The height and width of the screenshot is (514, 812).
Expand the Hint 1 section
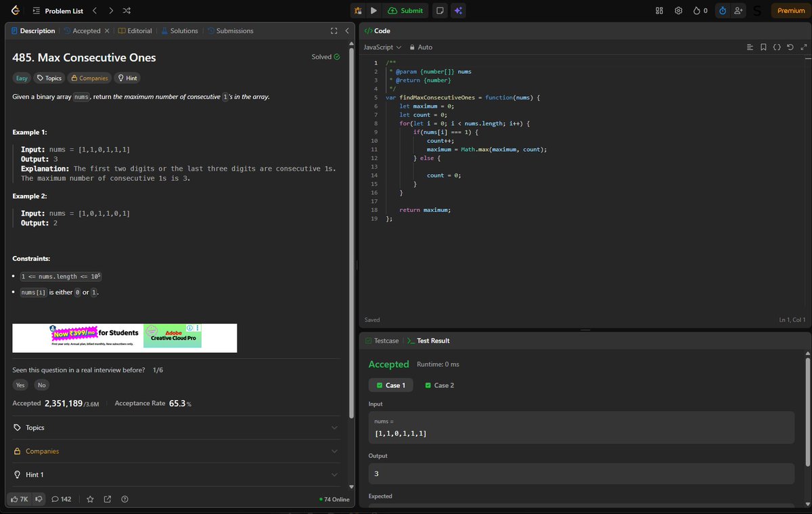[175, 475]
